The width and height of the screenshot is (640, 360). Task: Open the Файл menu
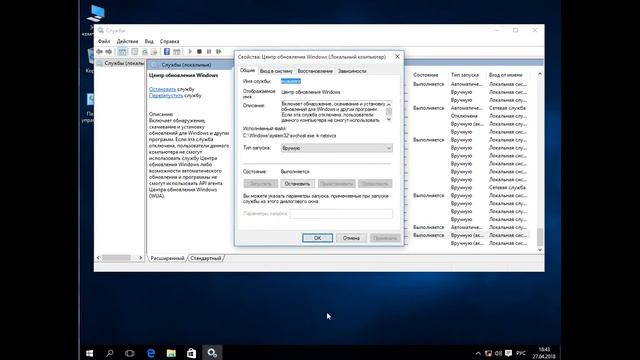[x=104, y=41]
